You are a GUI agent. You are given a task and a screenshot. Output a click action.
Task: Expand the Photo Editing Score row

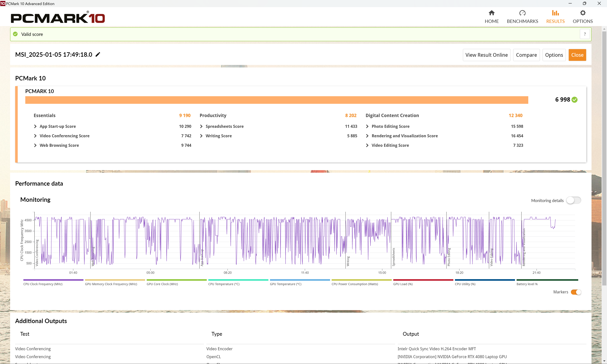pos(367,126)
